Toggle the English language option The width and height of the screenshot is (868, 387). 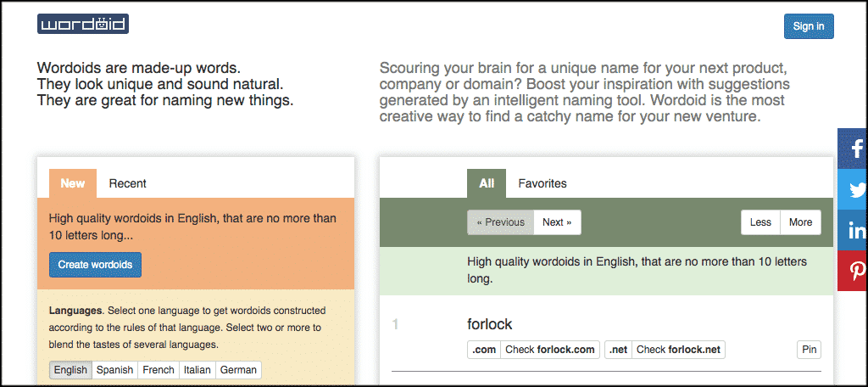coord(70,370)
